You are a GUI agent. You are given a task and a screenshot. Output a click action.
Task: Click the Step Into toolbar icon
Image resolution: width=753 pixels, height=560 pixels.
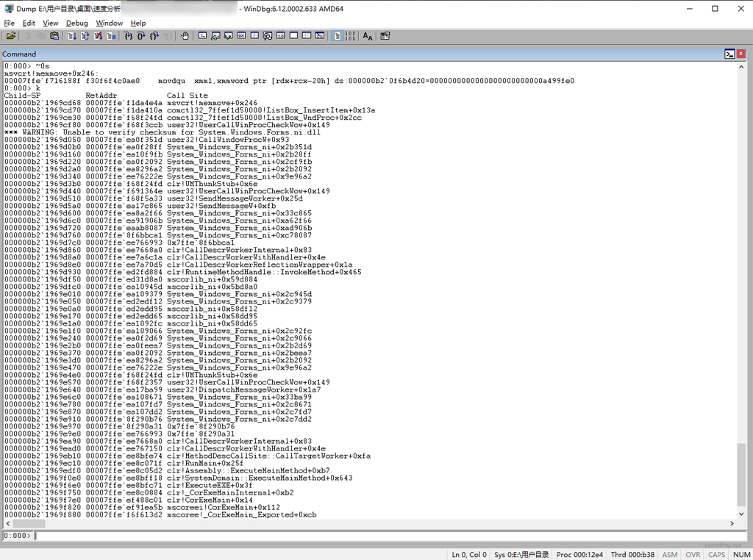click(x=127, y=36)
